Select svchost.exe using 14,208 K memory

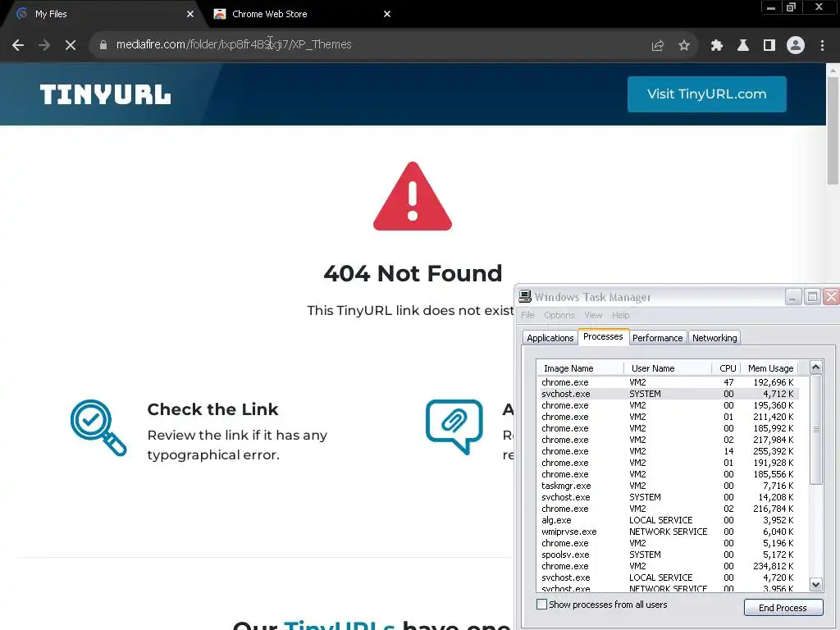[x=668, y=497]
